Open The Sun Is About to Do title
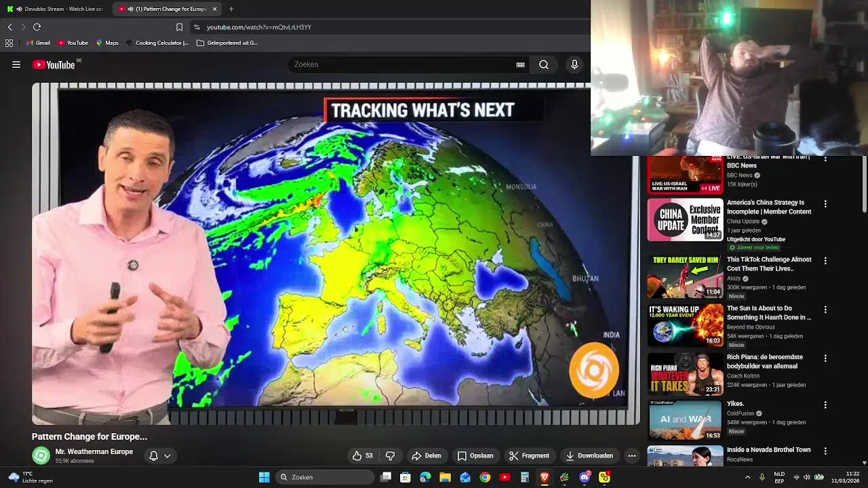The width and height of the screenshot is (868, 488). coord(769,312)
